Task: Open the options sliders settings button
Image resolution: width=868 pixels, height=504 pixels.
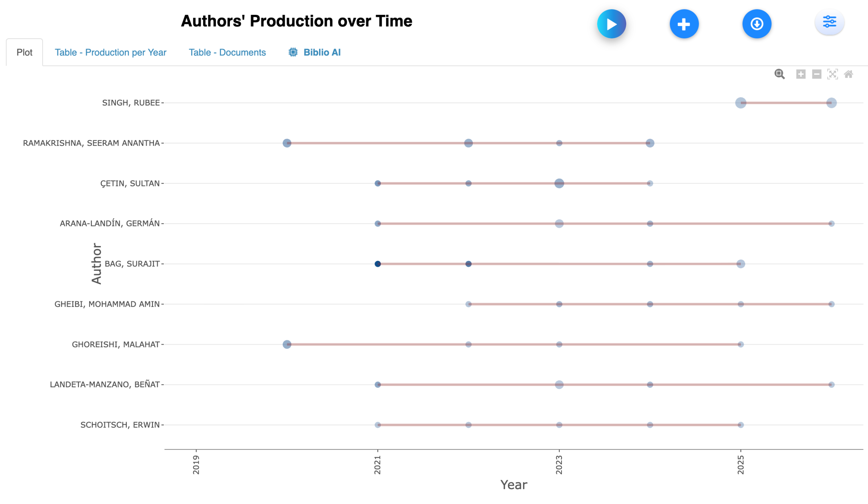Action: (x=829, y=22)
